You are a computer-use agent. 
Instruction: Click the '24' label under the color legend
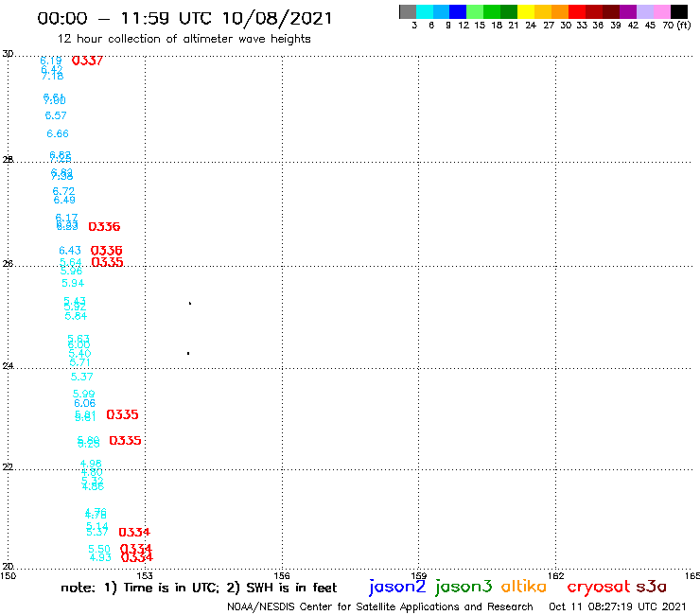(531, 26)
